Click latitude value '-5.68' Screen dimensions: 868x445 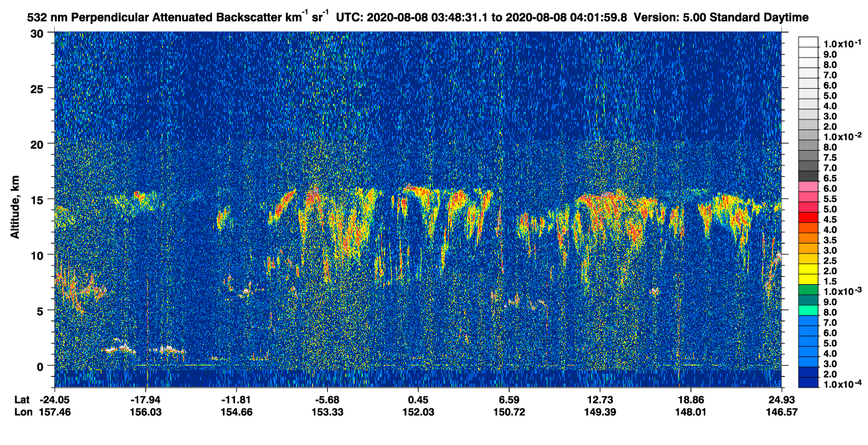[x=328, y=400]
